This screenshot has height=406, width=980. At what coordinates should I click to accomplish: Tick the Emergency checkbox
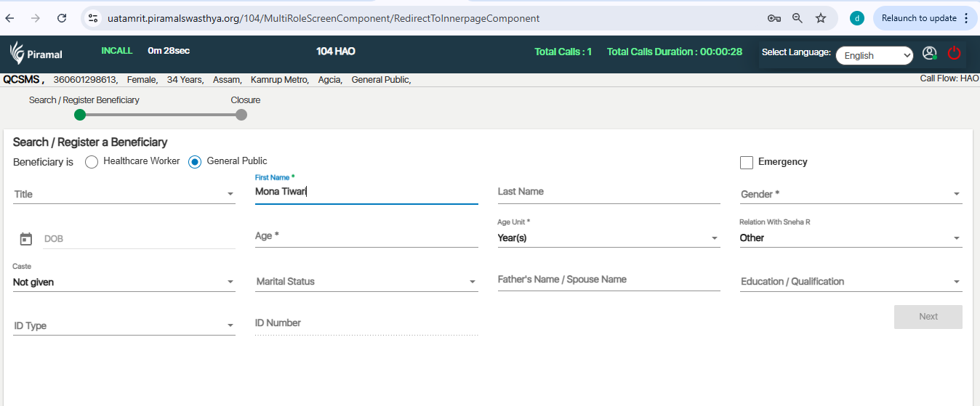(x=747, y=163)
